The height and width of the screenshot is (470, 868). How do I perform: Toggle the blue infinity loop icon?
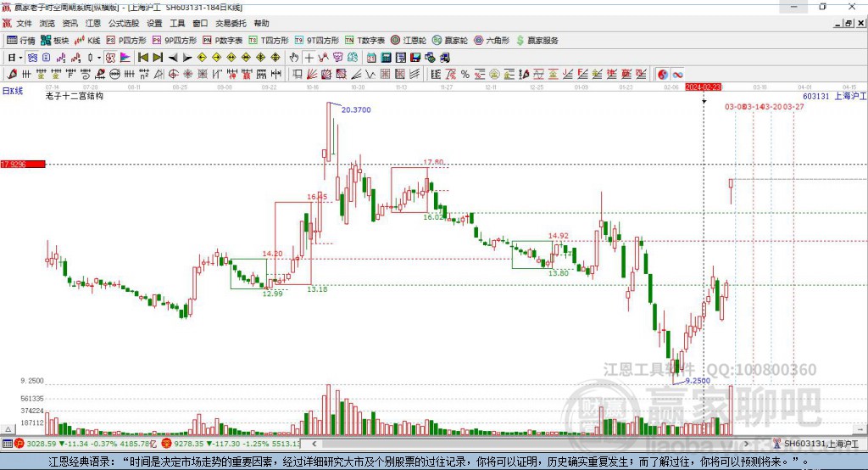point(677,75)
